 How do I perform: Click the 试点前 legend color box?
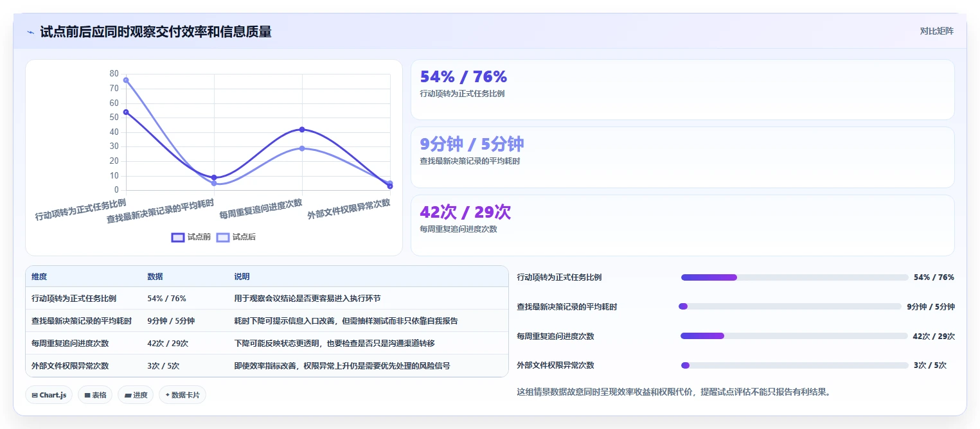pyautogui.click(x=178, y=237)
